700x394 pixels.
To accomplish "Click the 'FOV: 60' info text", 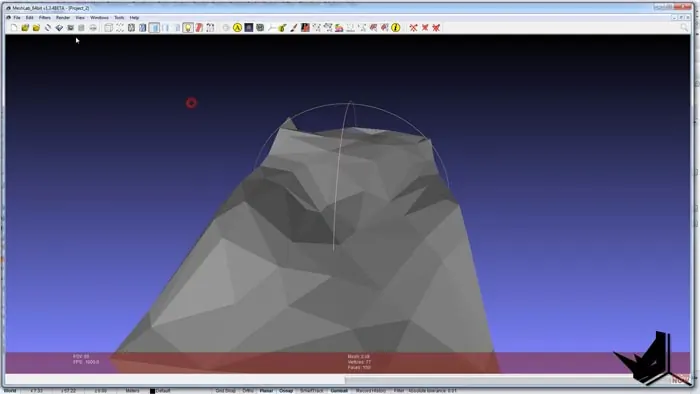I will pos(81,356).
